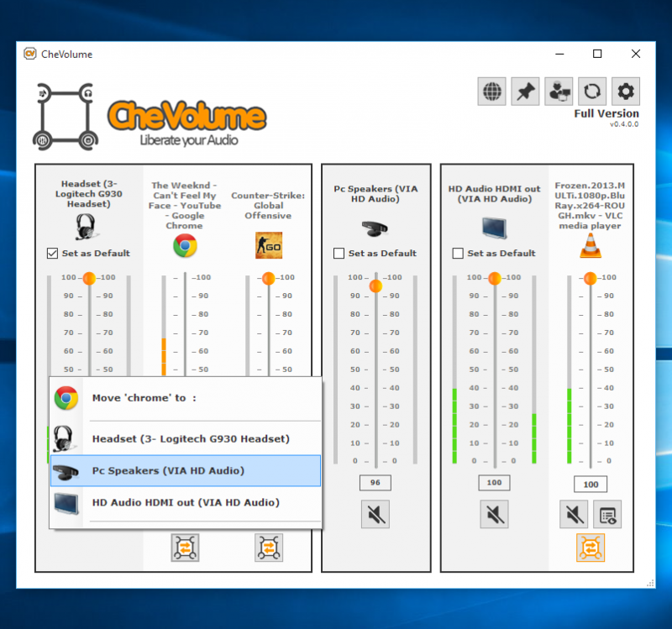672x629 pixels.
Task: Click the CheVolume title bar icon
Action: pyautogui.click(x=30, y=54)
